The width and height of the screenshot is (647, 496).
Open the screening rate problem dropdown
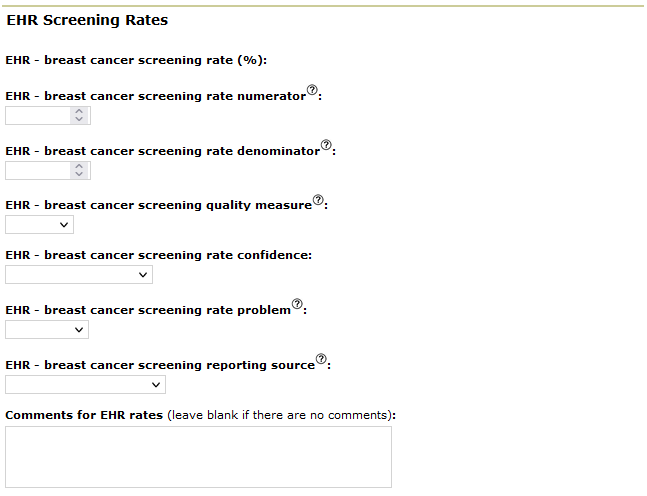(x=47, y=329)
